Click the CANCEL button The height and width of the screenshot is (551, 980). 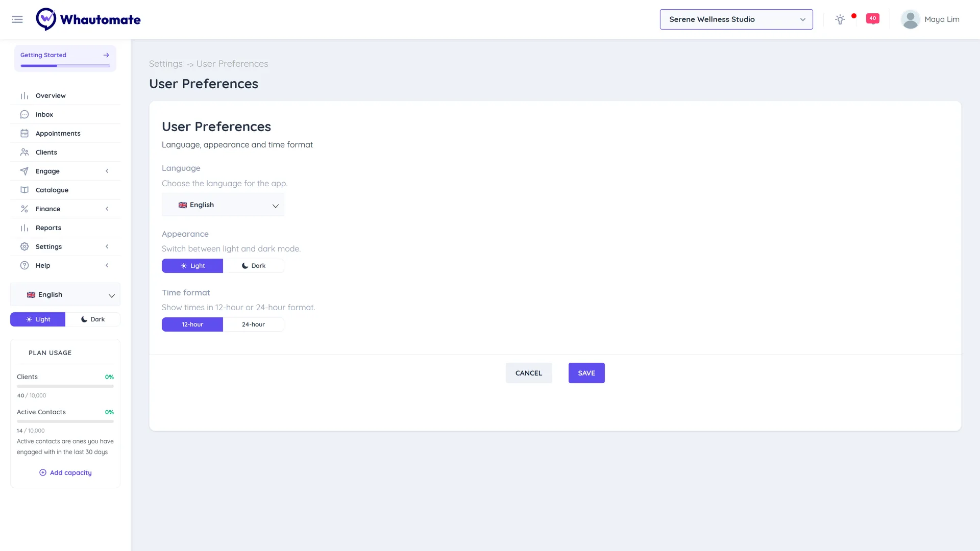tap(529, 373)
